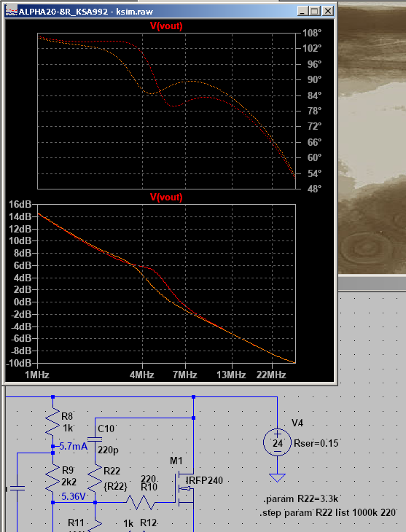Click the R12 reference label
Image resolution: width=406 pixels, height=532 pixels.
click(149, 523)
